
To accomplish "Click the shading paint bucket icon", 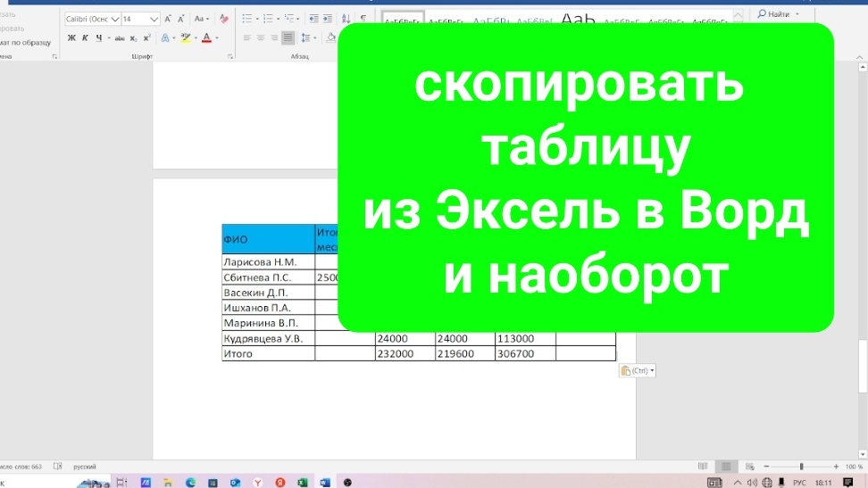I will click(331, 37).
